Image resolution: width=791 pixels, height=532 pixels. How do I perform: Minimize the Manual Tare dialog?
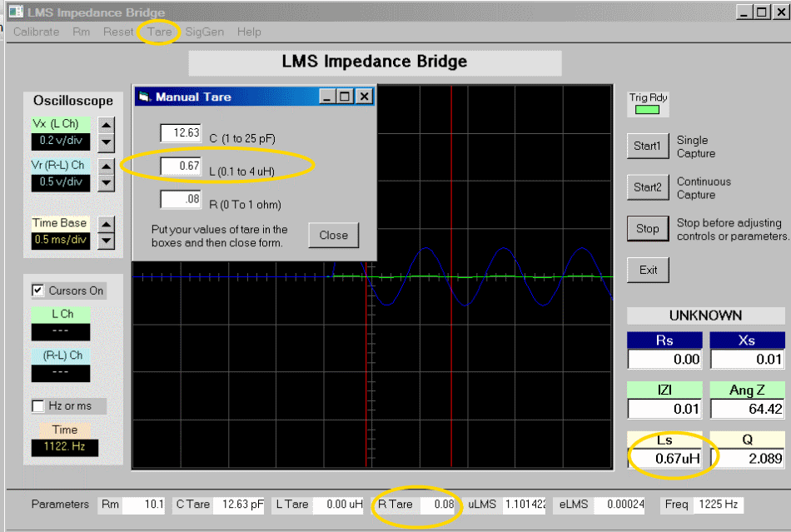pos(327,97)
